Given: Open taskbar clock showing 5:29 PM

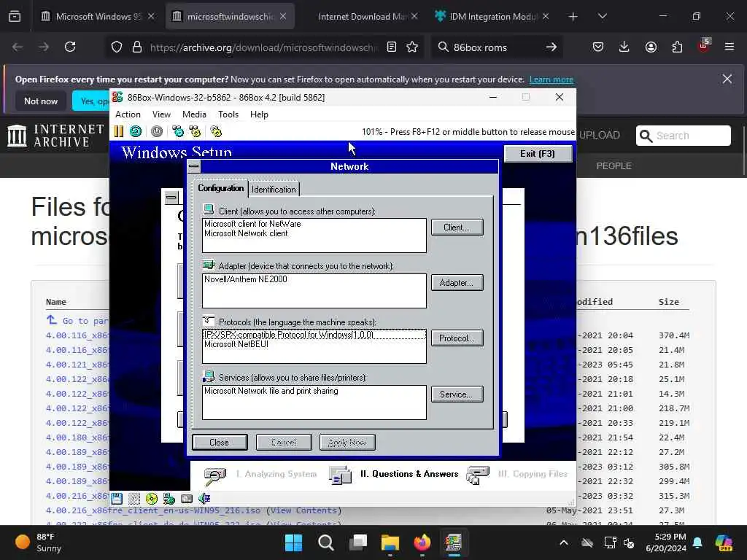Looking at the screenshot, I should point(667,542).
